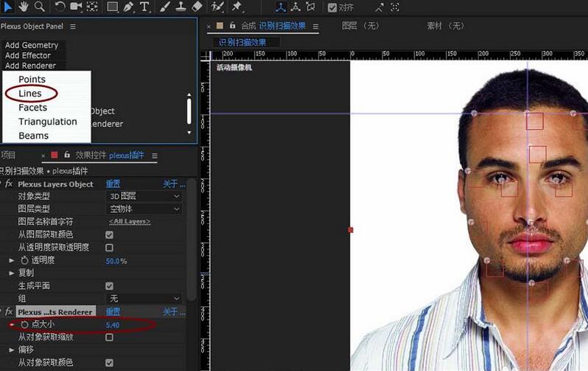Select the Type text tool

click(x=144, y=7)
